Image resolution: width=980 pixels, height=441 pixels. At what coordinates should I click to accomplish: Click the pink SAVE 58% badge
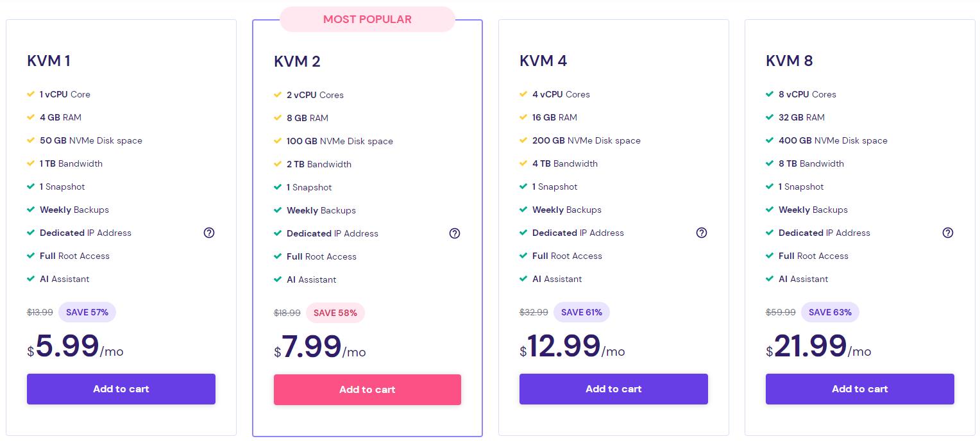pos(335,313)
